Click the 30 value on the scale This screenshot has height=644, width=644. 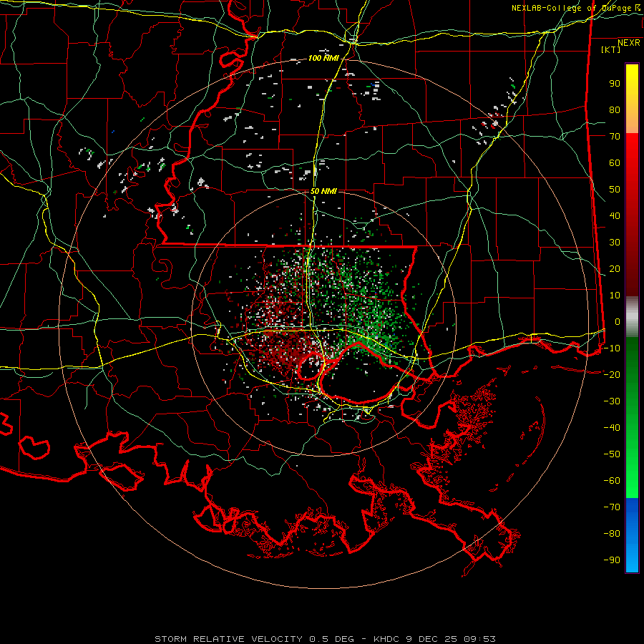615,243
